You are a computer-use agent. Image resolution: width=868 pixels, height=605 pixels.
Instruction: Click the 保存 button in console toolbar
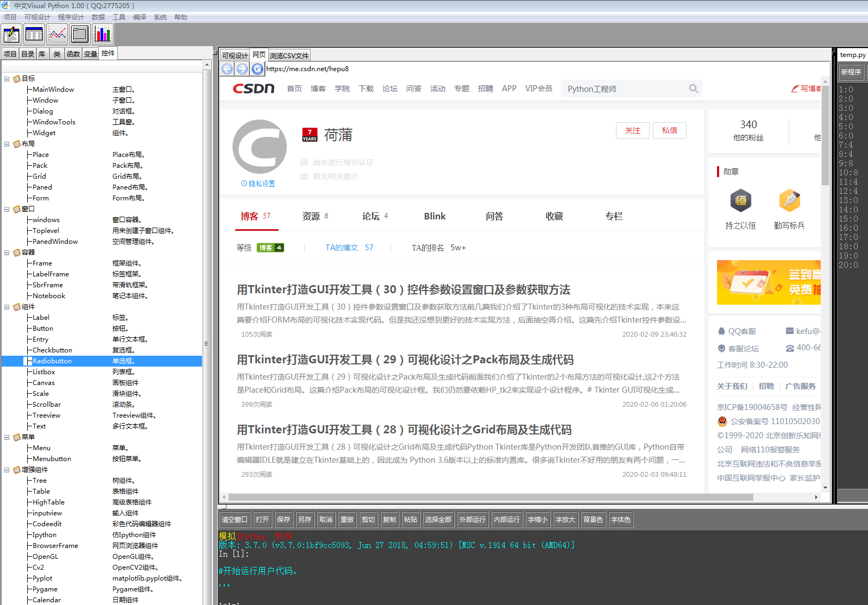coord(284,520)
